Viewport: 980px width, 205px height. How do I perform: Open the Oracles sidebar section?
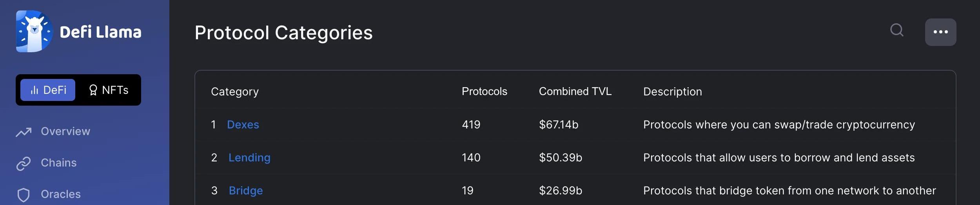pyautogui.click(x=61, y=194)
